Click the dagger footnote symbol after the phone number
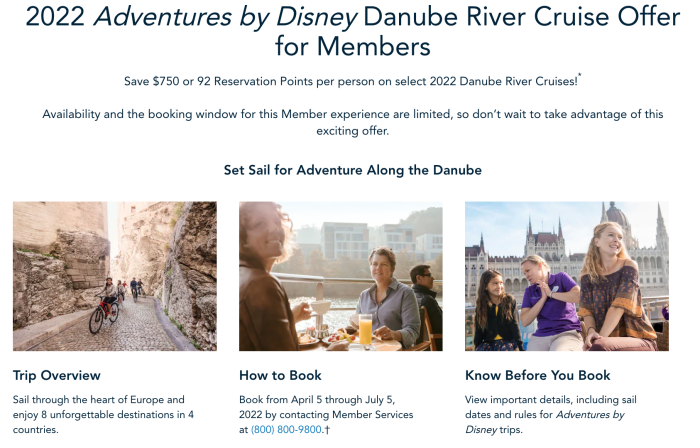 coord(327,429)
